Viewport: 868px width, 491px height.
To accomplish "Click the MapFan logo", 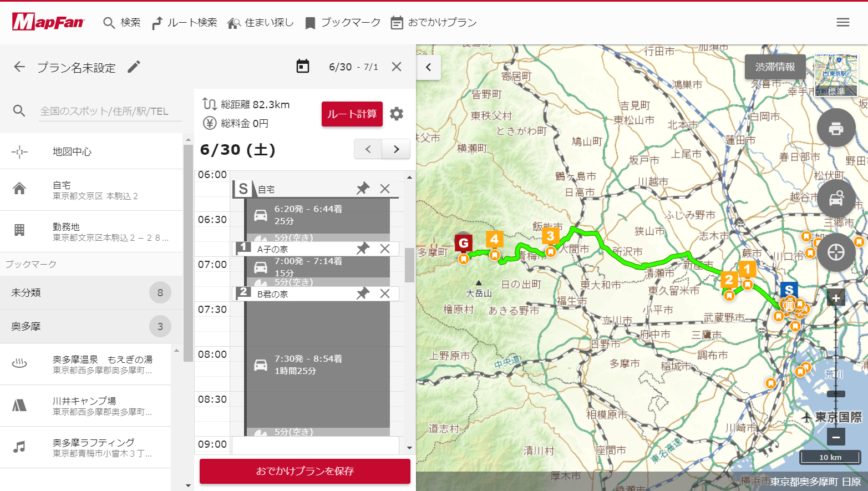I will pos(48,22).
